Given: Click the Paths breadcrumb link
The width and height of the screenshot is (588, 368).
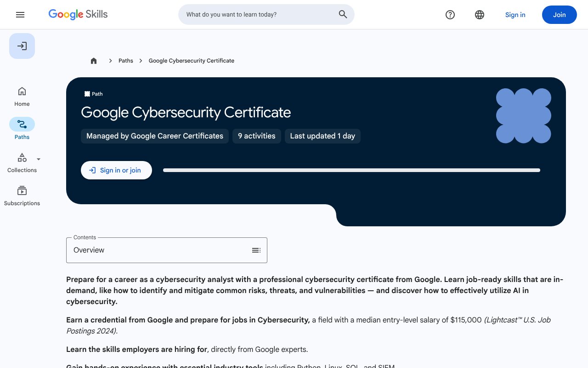Looking at the screenshot, I should pos(125,61).
